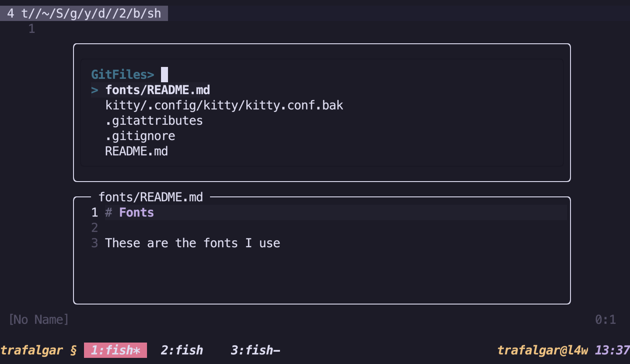
Task: Click the highlighted fonts/README.md result row
Action: tap(157, 90)
